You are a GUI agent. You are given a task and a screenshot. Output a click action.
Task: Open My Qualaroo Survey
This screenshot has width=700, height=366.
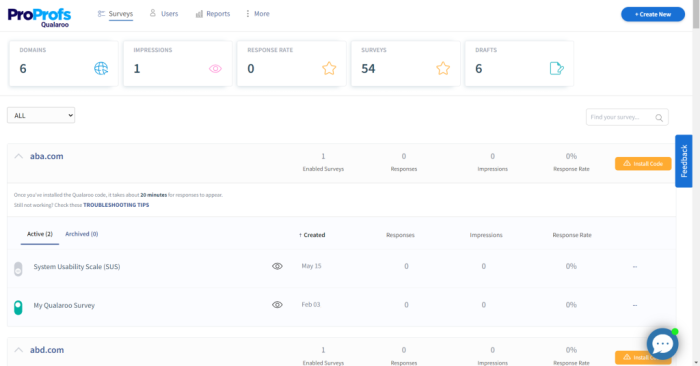[x=64, y=305]
